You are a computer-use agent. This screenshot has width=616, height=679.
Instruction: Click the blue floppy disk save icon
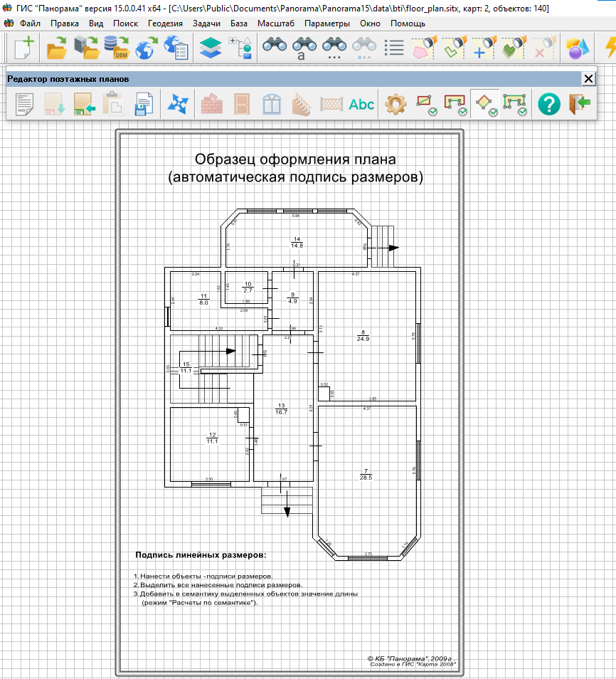144,105
